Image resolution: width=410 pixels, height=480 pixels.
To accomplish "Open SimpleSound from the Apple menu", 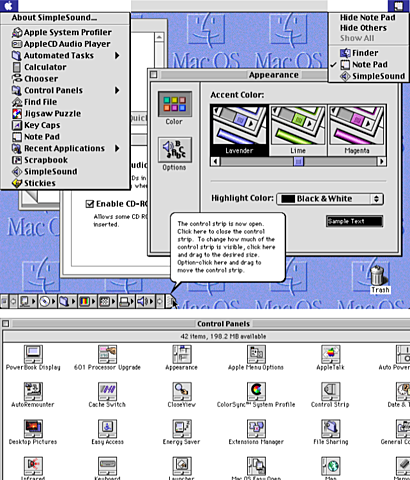I will [65, 172].
